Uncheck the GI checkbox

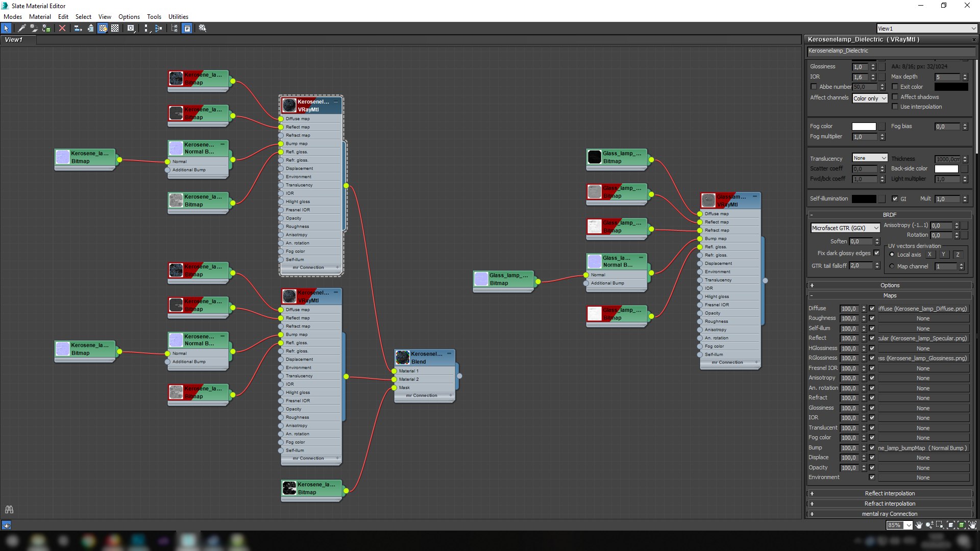895,198
